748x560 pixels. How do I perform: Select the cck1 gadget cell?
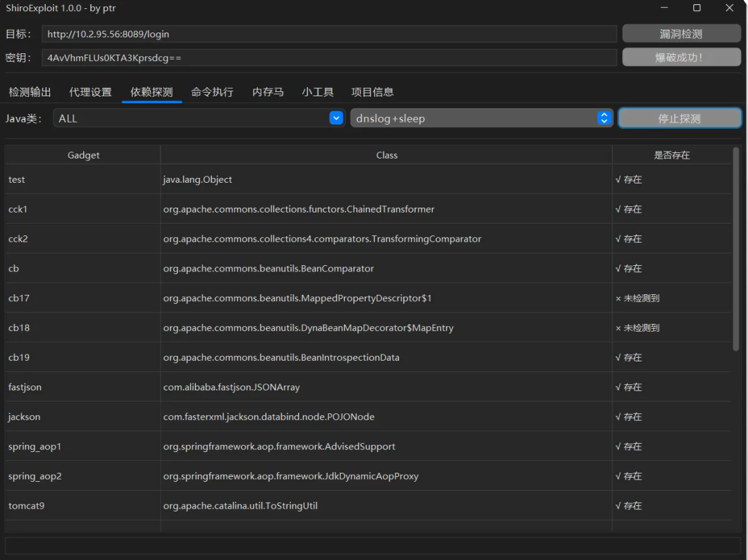[x=84, y=209]
